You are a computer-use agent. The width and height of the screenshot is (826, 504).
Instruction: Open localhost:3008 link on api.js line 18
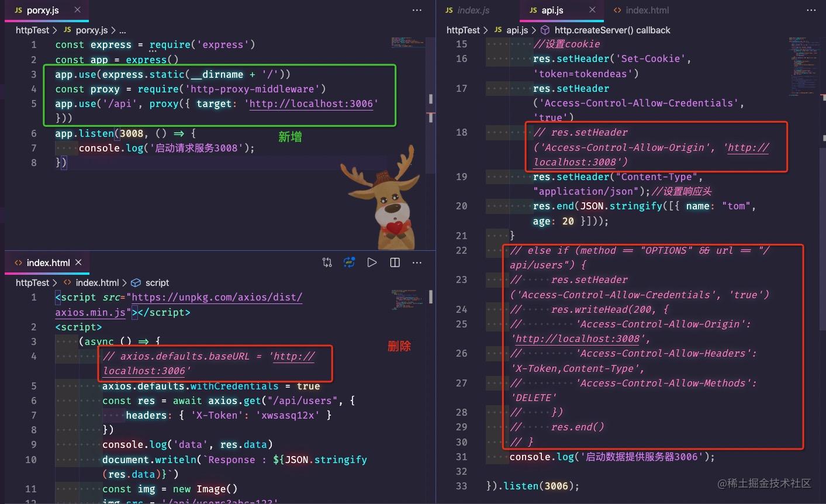pyautogui.click(x=748, y=147)
